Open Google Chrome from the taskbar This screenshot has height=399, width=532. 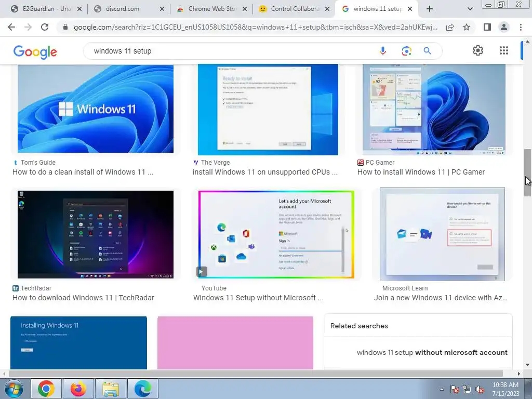pyautogui.click(x=46, y=389)
